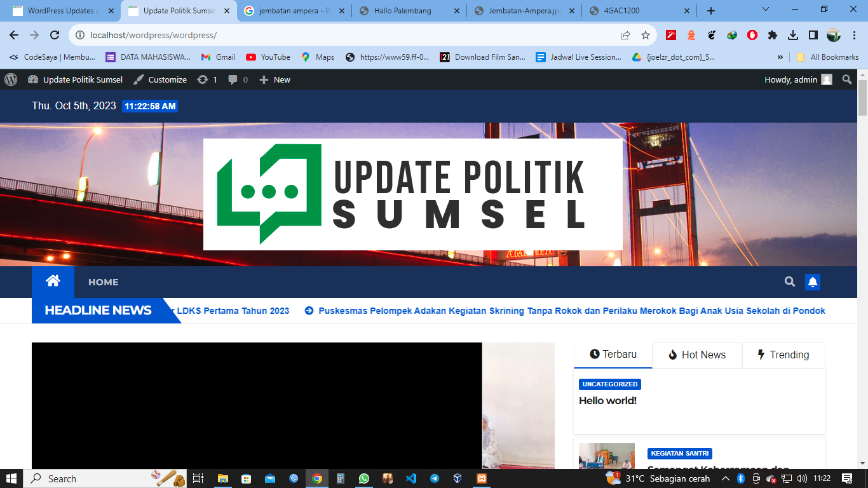Switch to the Trending tab

point(783,355)
